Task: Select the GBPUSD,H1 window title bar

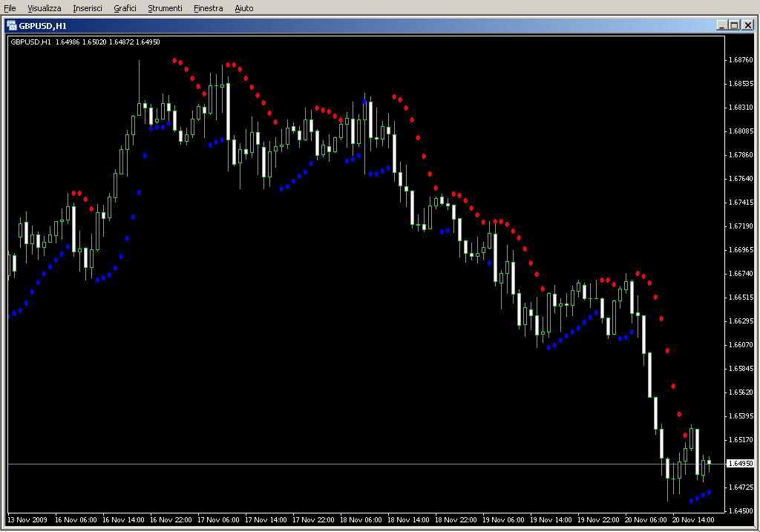Action: pos(380,26)
